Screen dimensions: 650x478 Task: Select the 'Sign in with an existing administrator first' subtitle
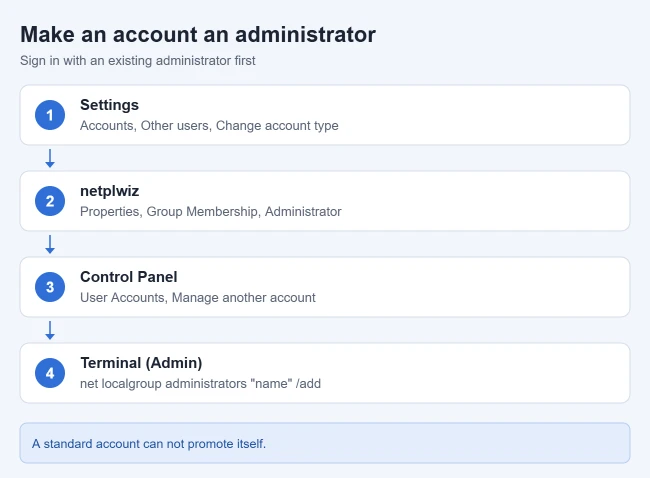point(138,61)
